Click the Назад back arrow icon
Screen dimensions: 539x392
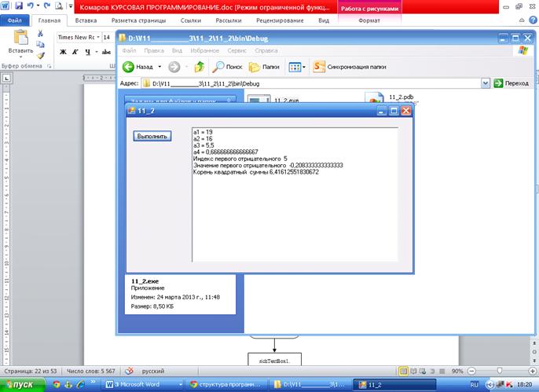129,68
